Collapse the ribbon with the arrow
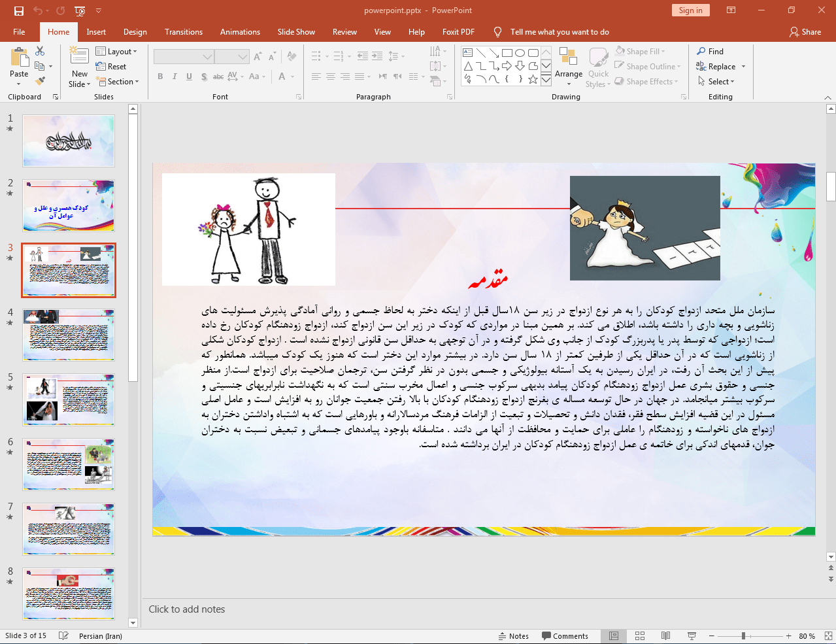 (828, 97)
